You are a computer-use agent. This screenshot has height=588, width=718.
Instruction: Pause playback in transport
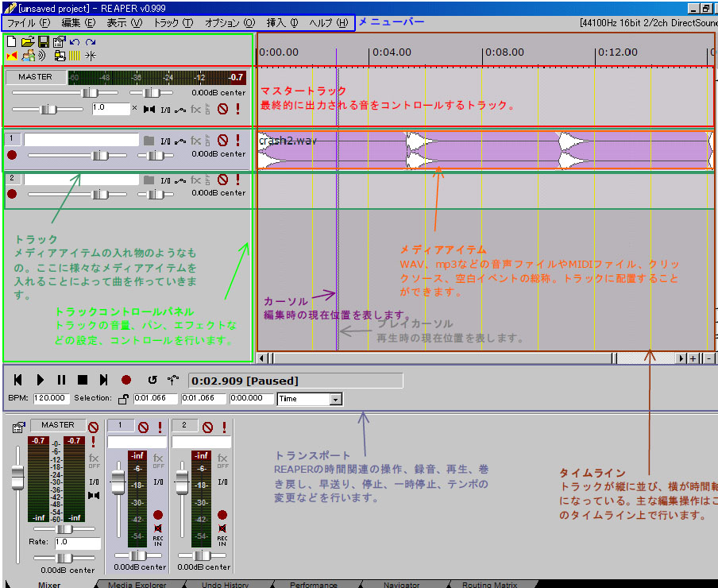tap(61, 380)
